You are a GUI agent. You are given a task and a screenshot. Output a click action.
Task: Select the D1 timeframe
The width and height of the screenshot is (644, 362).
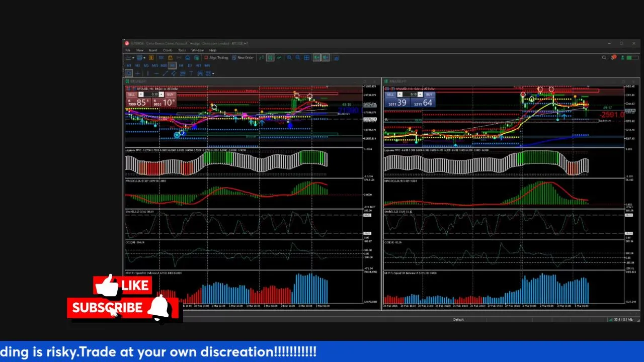coord(190,66)
